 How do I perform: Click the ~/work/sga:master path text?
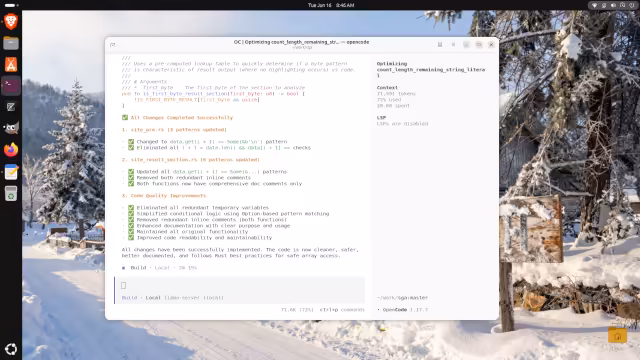402,298
